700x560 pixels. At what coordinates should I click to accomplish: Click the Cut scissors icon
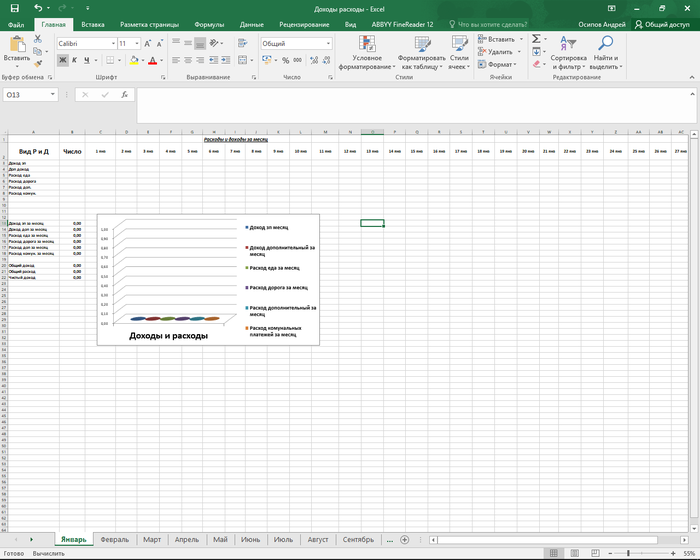click(39, 39)
